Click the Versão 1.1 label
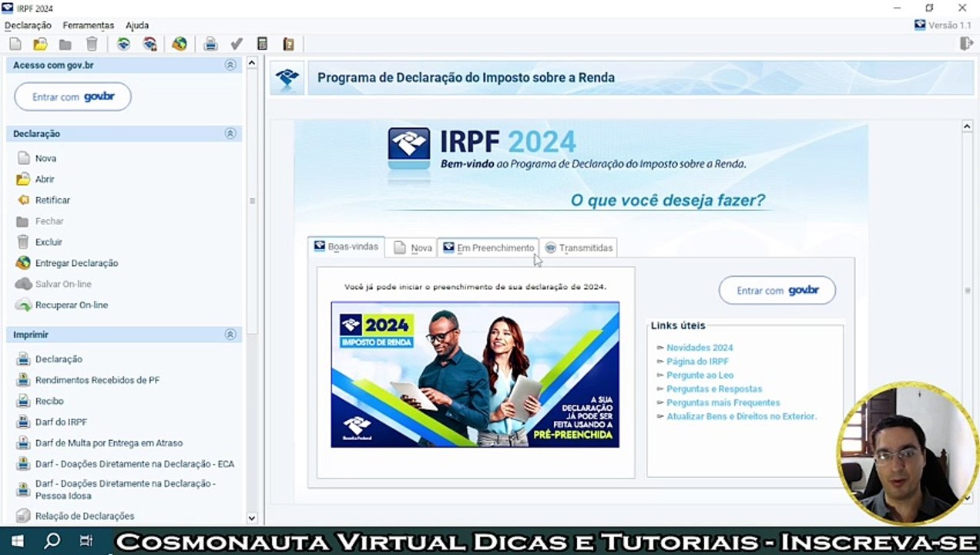Viewport: 980px width, 555px height. 949,25
